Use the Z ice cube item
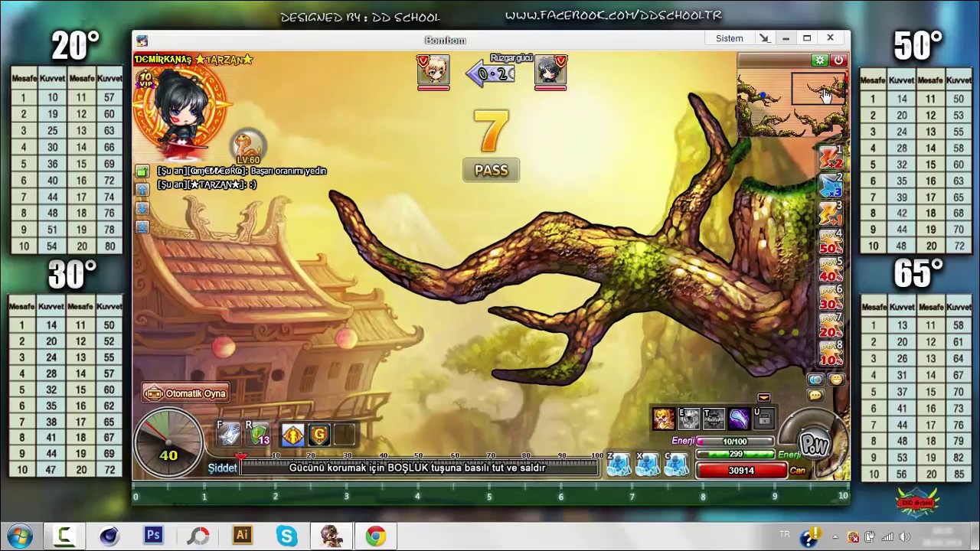Viewport: 980px width, 551px height. 619,465
